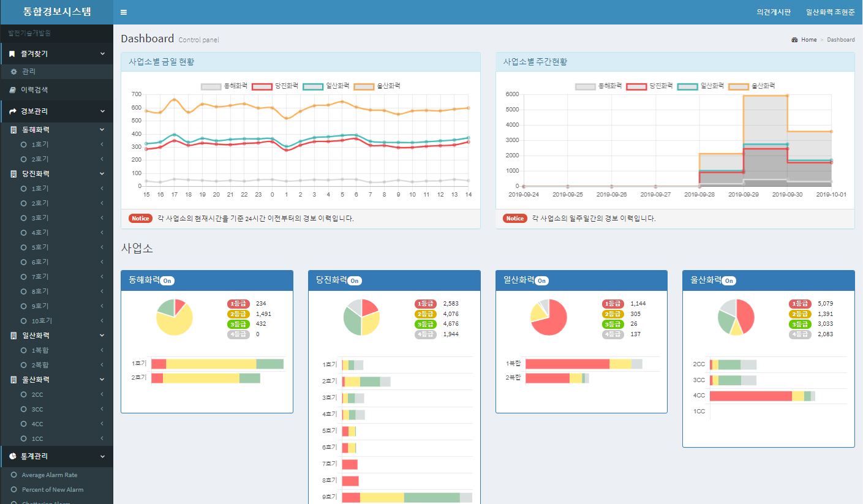Click the share arrow icon beside 경보관리

click(x=13, y=111)
